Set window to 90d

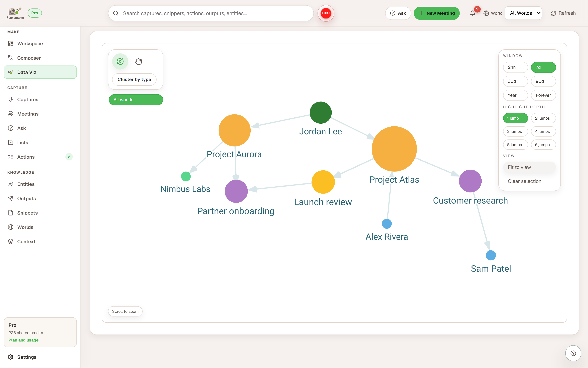click(x=543, y=81)
